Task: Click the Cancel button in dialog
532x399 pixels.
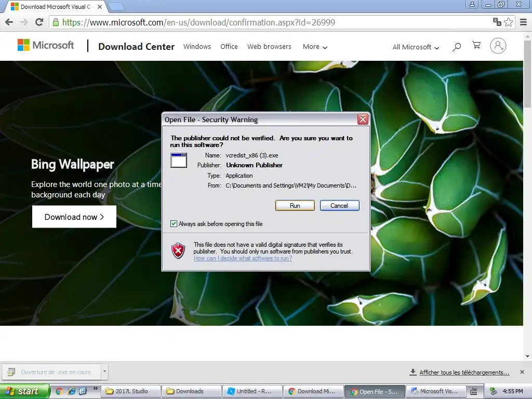Action: click(x=339, y=206)
